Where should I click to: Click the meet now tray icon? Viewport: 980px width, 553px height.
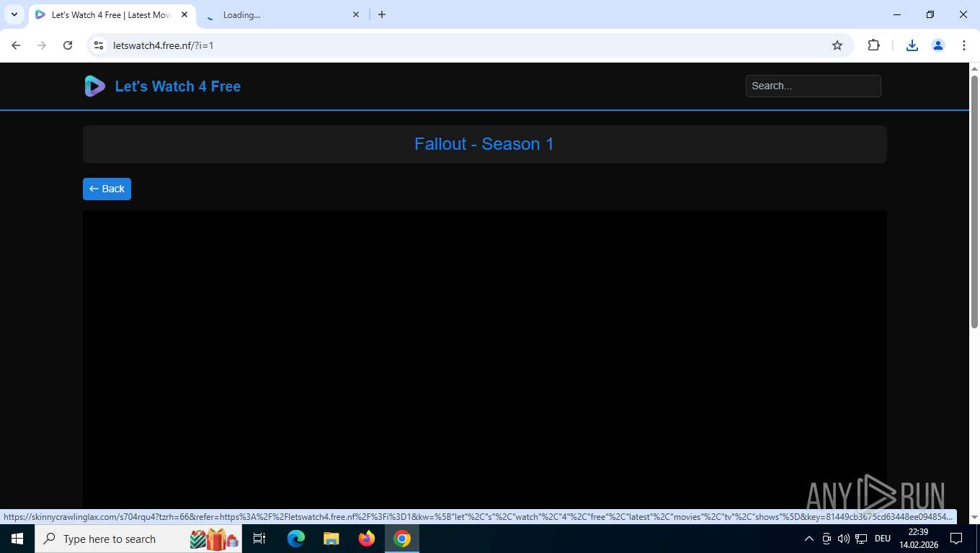(x=827, y=539)
